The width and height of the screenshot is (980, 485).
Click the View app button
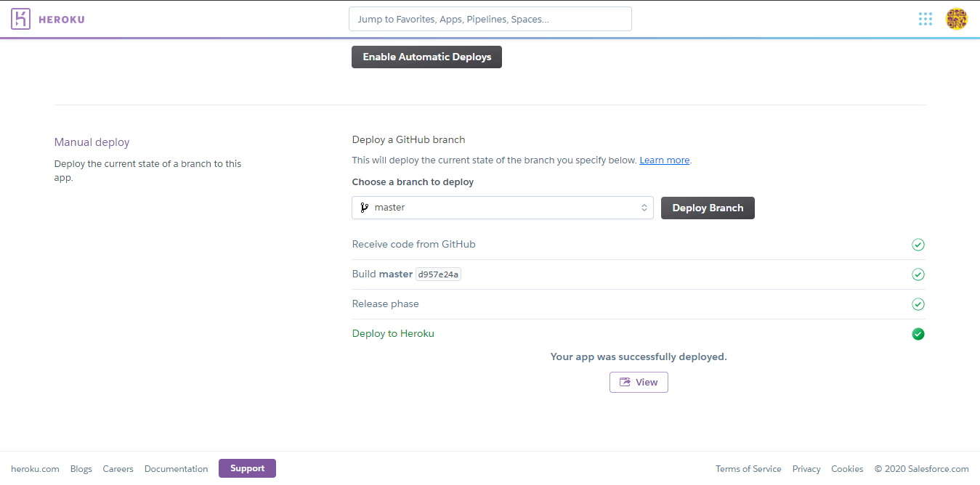tap(639, 382)
